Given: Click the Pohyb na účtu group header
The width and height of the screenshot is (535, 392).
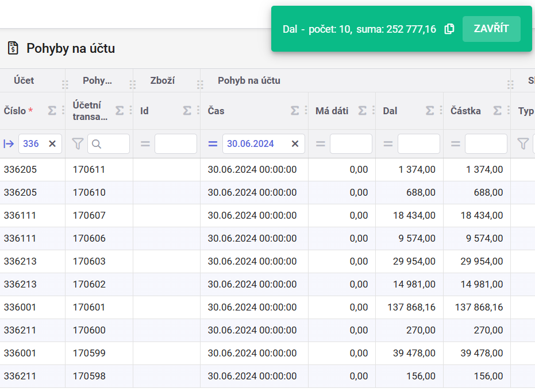Looking at the screenshot, I should click(249, 80).
